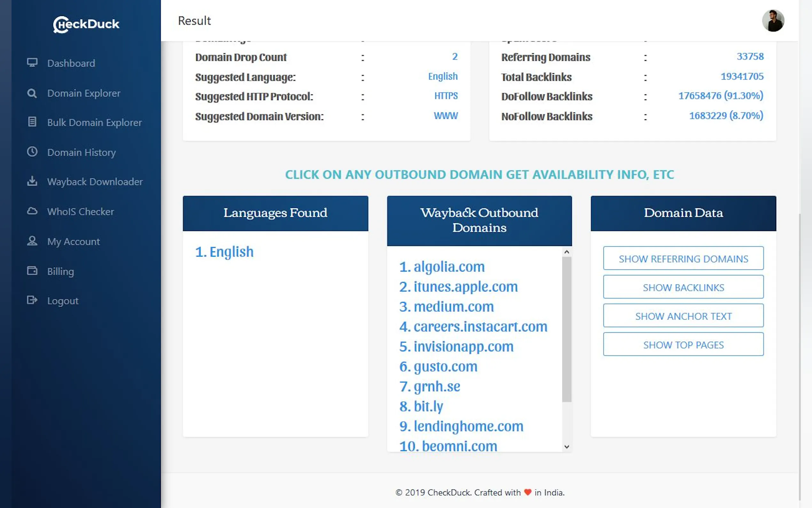Click Suggested Domain Version value WWW
Screen dimensions: 812x508
click(x=445, y=115)
